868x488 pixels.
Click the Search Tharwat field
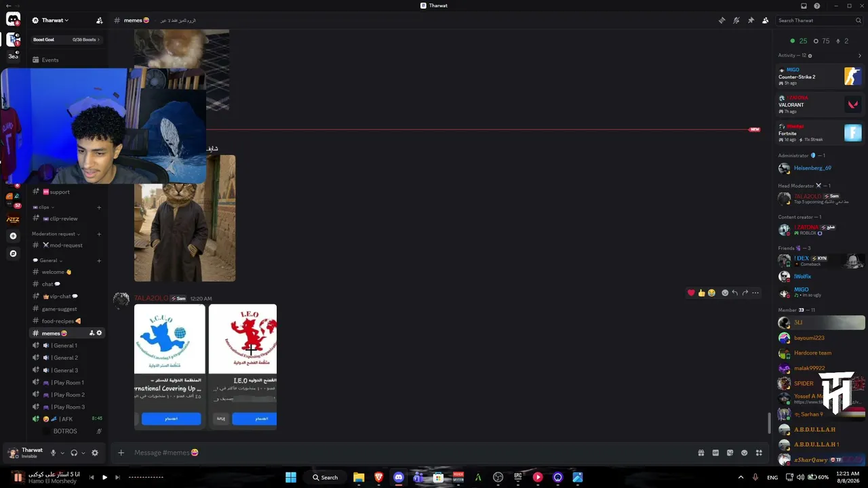point(819,20)
